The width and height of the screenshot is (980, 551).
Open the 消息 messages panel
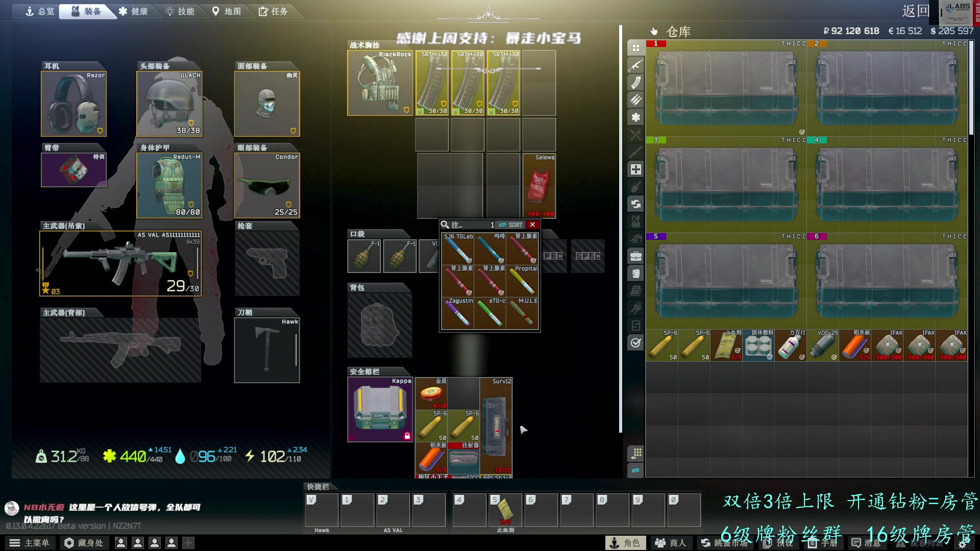[866, 543]
